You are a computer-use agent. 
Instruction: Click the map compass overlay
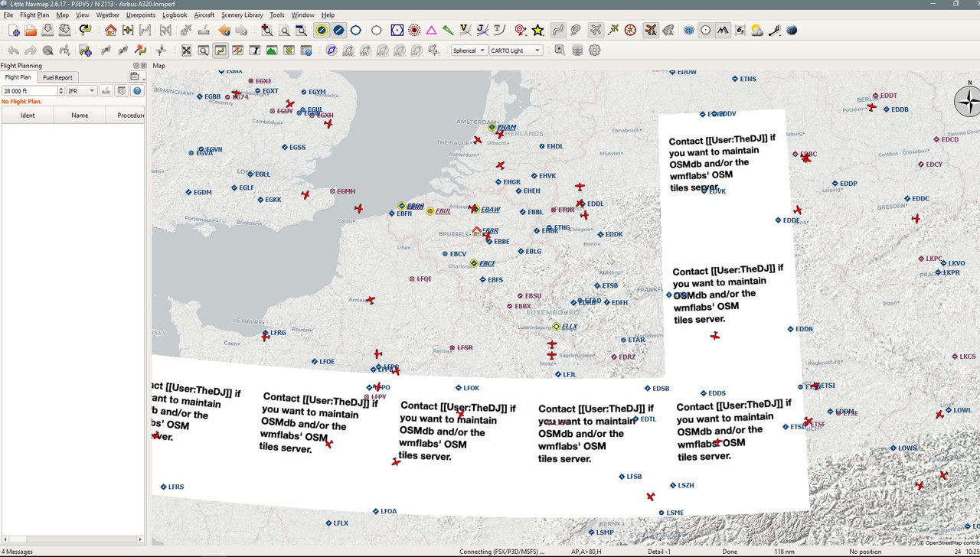click(x=967, y=102)
